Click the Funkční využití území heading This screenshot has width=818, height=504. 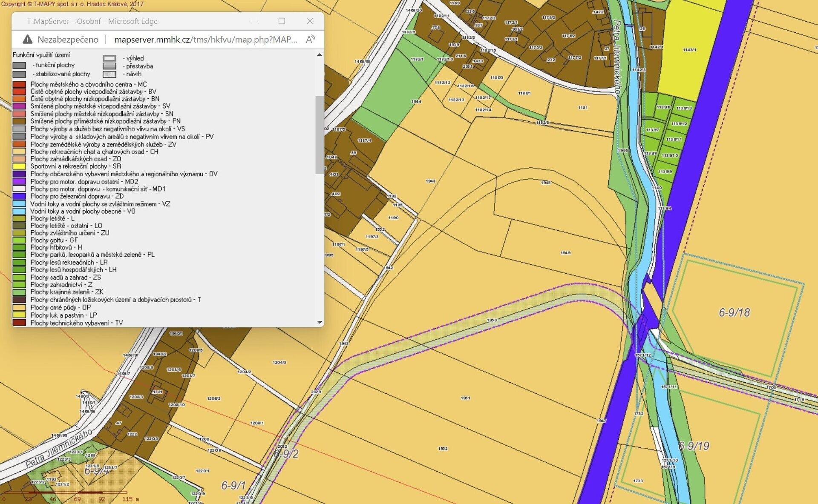tap(41, 55)
